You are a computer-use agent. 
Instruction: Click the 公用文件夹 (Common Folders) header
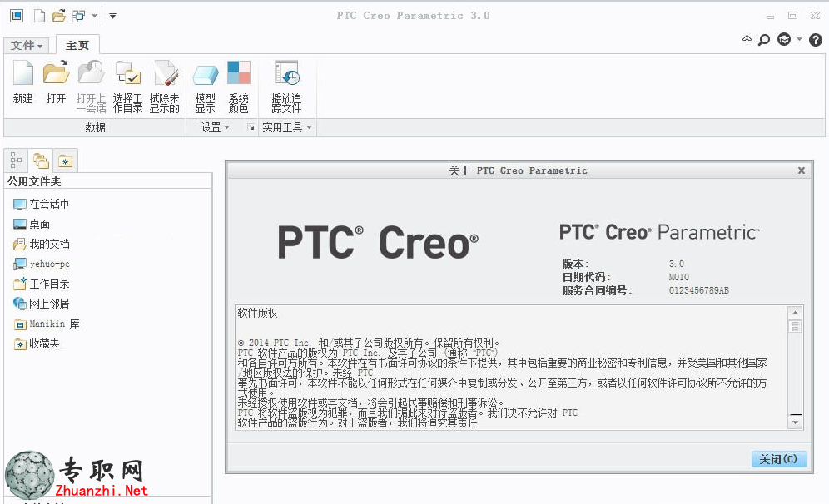point(34,182)
